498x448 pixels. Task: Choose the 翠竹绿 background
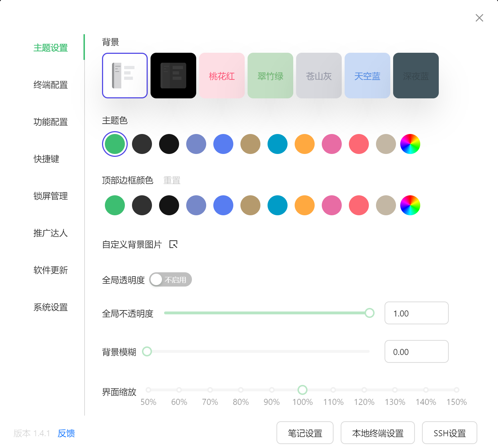[x=270, y=76]
